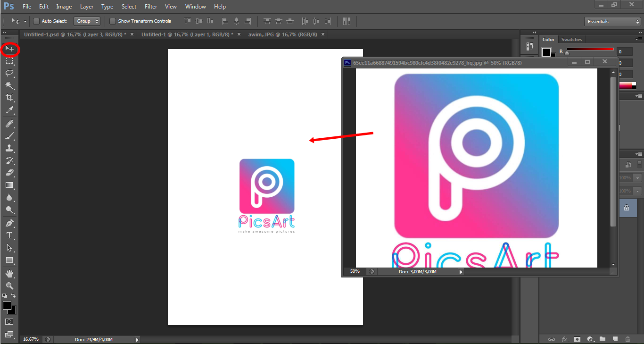Click the foreground color in toolbar

[7, 306]
